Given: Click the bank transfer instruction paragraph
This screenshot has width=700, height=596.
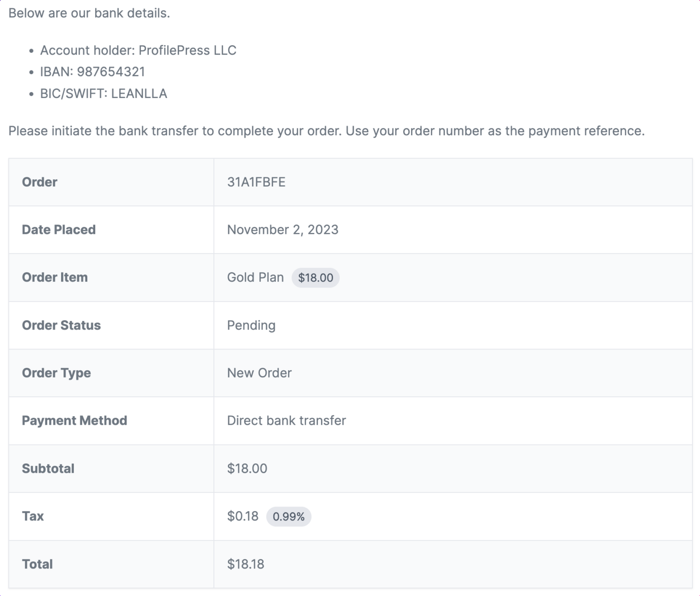Looking at the screenshot, I should 327,131.
